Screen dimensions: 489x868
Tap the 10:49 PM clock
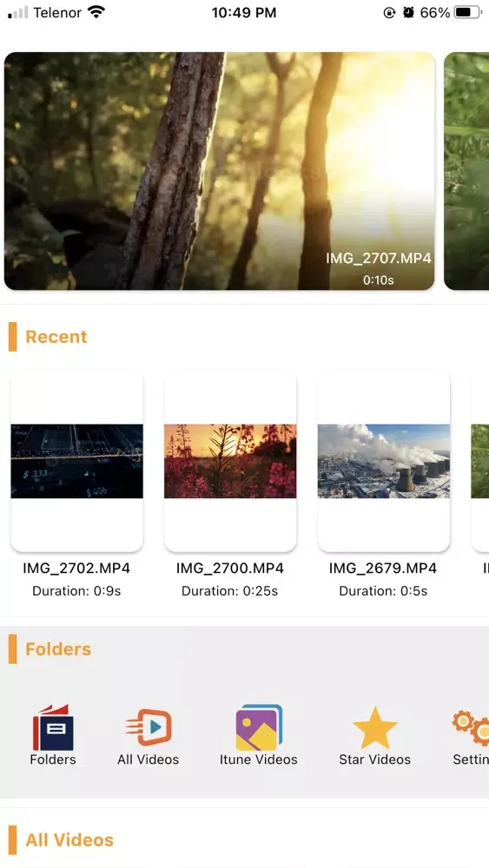click(244, 12)
